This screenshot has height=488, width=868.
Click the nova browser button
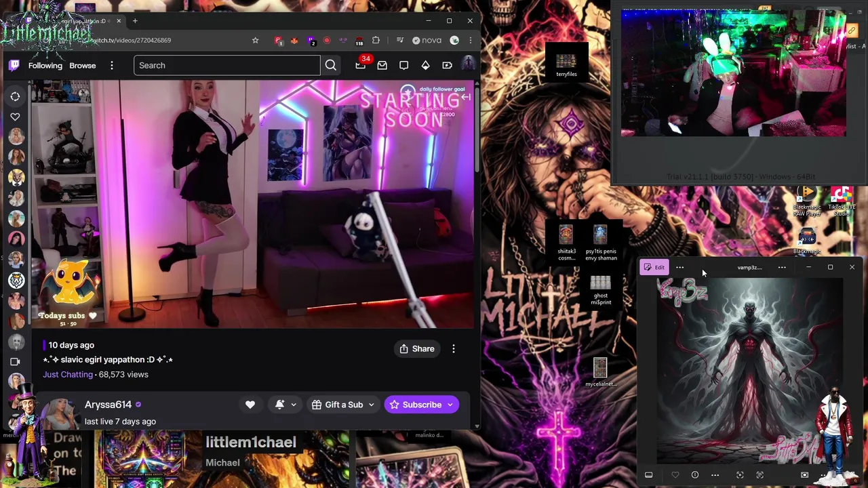(427, 41)
